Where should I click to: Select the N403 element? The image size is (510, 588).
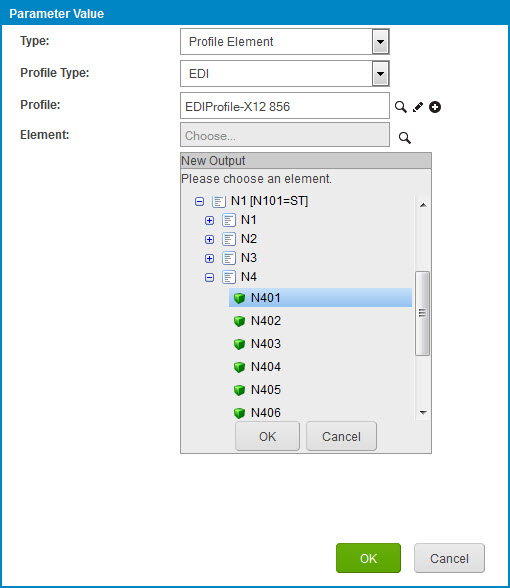click(x=266, y=344)
